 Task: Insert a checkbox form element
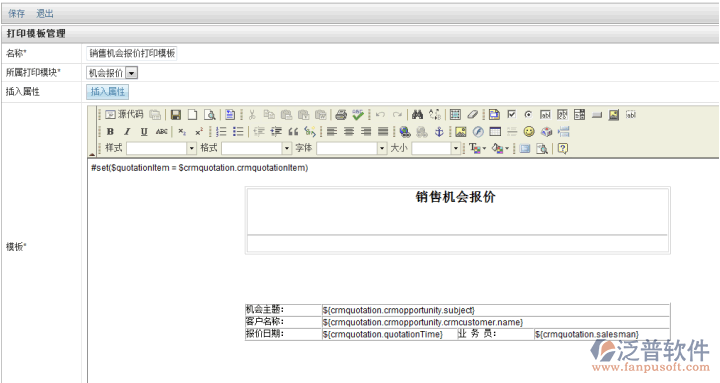[512, 114]
